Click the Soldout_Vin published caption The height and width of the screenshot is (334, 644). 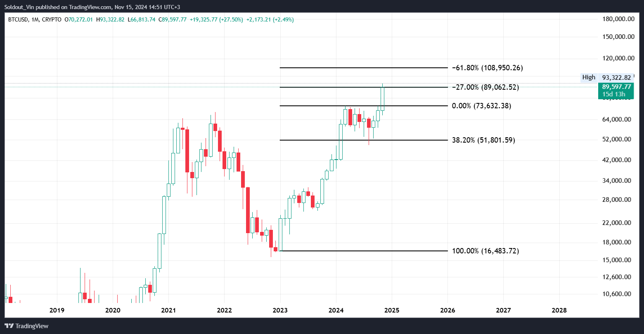pyautogui.click(x=92, y=7)
